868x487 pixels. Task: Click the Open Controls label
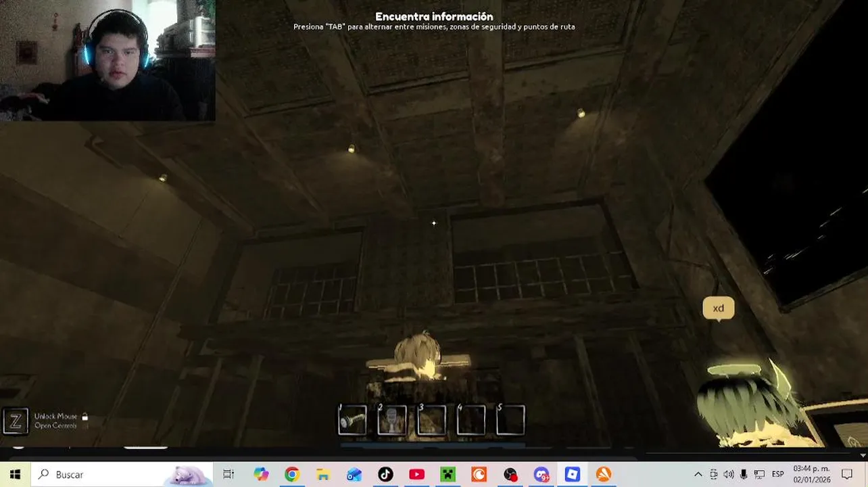[x=55, y=425]
